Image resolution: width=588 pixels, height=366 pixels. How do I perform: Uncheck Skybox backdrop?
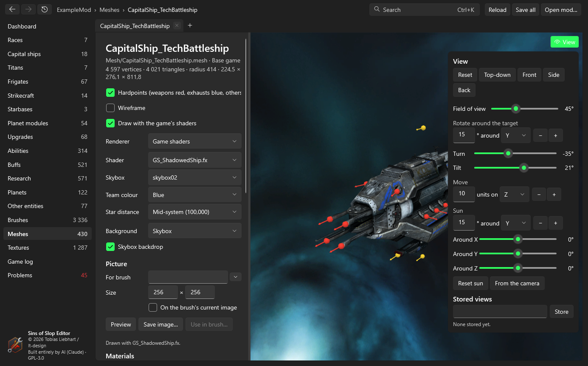(110, 247)
